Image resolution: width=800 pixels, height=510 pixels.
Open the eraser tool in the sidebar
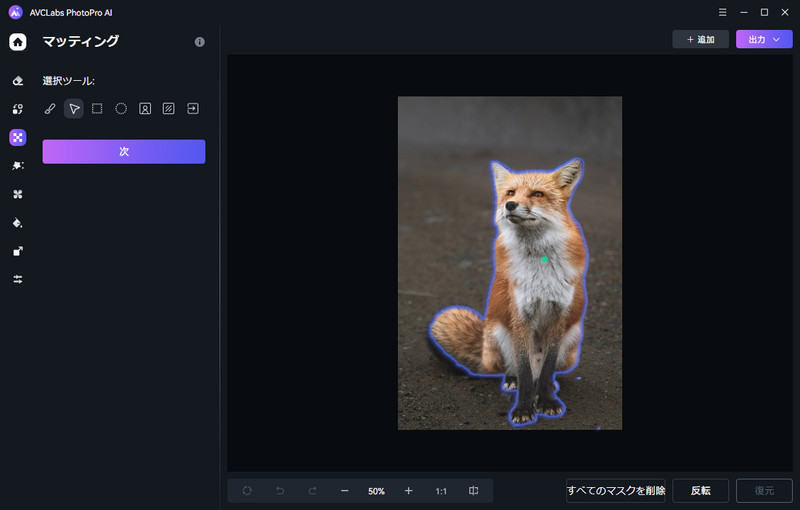[x=18, y=81]
